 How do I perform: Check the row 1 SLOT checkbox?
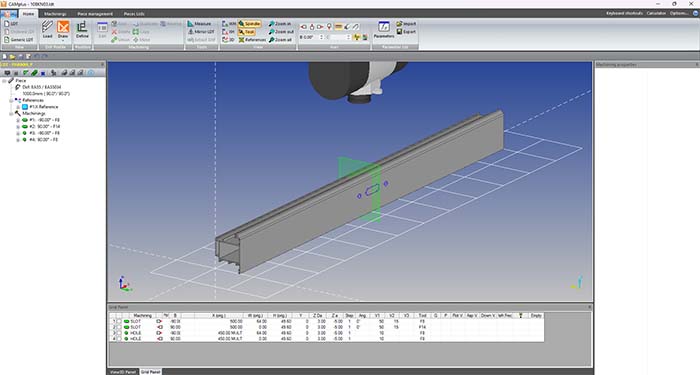click(x=119, y=321)
